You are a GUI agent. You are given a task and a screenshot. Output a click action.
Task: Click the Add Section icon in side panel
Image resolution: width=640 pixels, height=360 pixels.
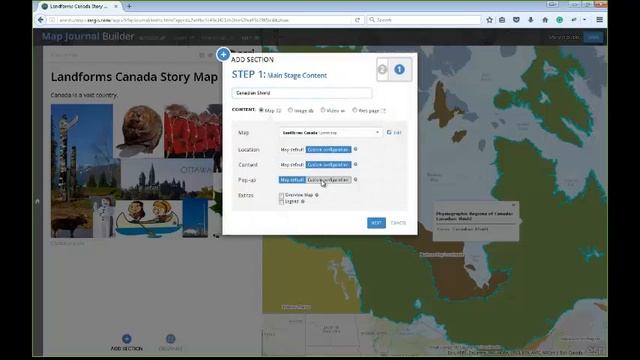(x=127, y=338)
